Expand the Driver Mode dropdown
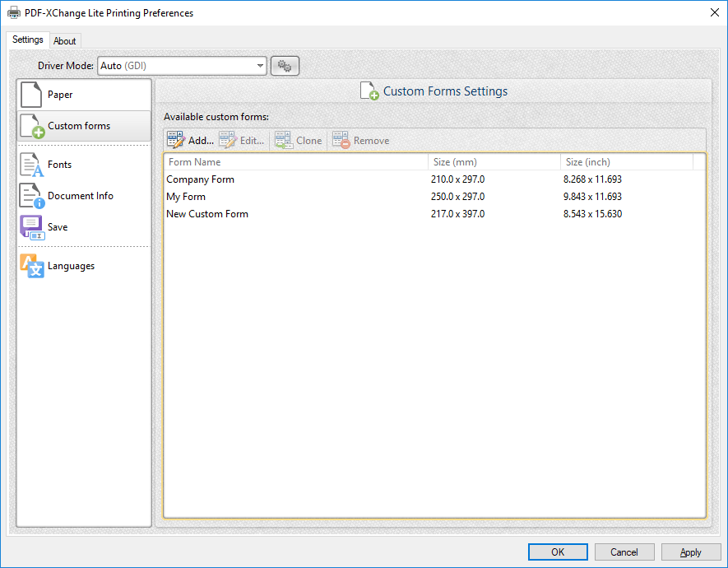728x568 pixels. click(260, 66)
